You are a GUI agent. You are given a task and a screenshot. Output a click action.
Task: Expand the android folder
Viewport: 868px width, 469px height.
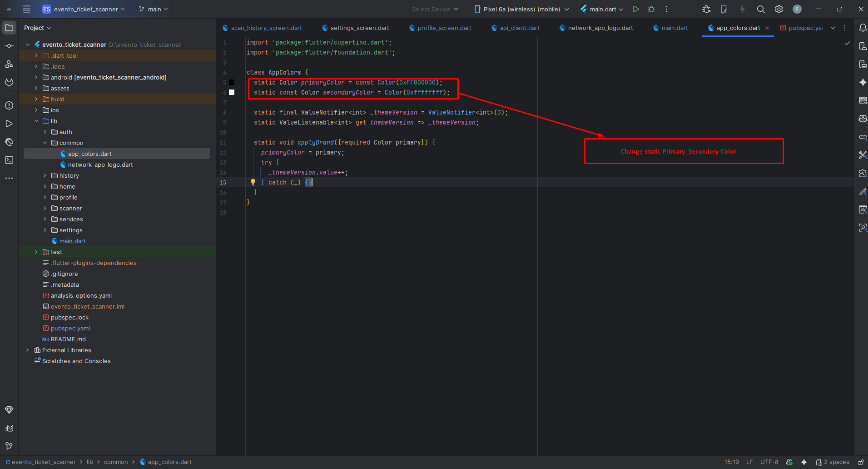pyautogui.click(x=36, y=77)
